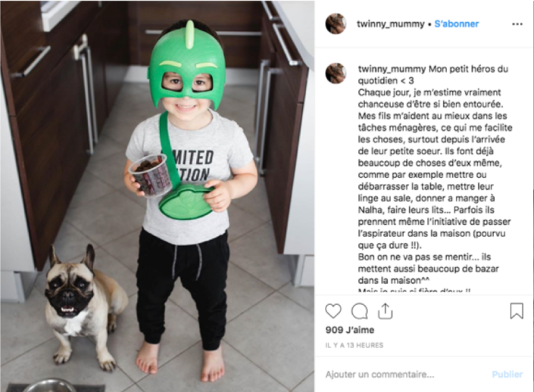Submit the comment with Publier

[x=507, y=375]
